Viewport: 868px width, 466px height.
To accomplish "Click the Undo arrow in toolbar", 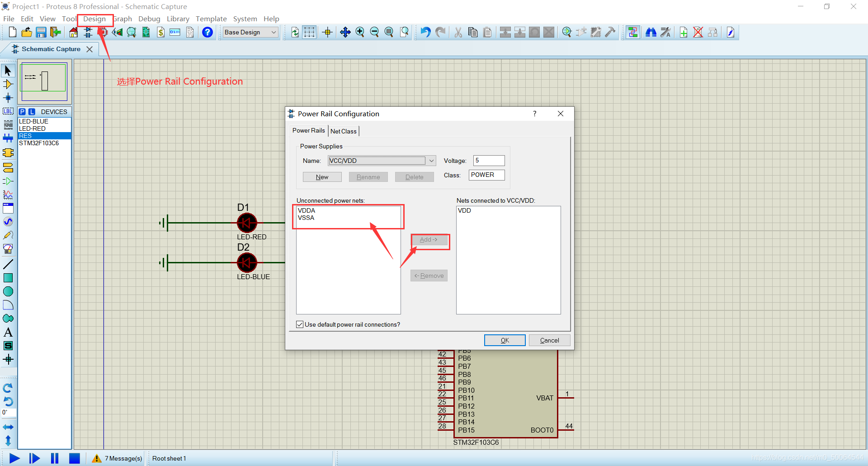I will coord(425,32).
